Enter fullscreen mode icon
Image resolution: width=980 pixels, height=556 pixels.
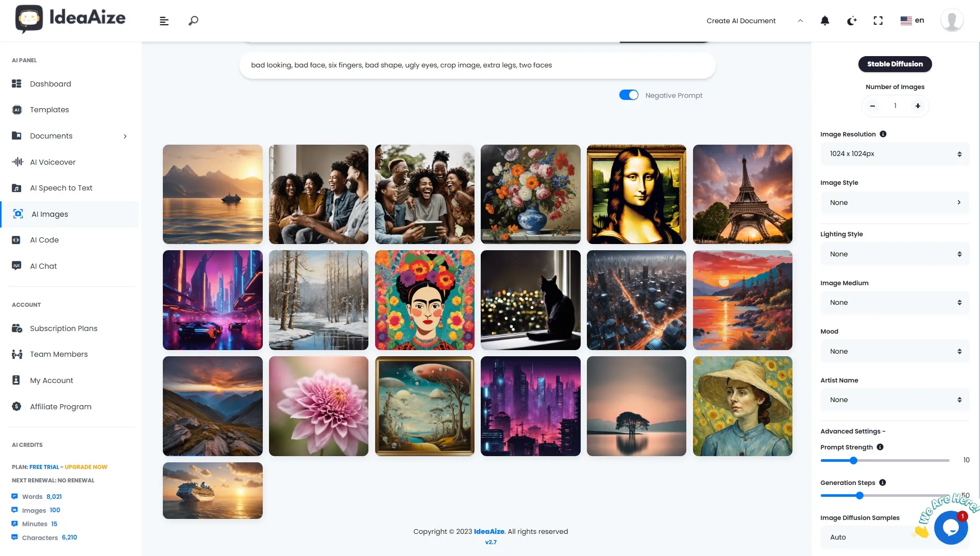pyautogui.click(x=878, y=21)
